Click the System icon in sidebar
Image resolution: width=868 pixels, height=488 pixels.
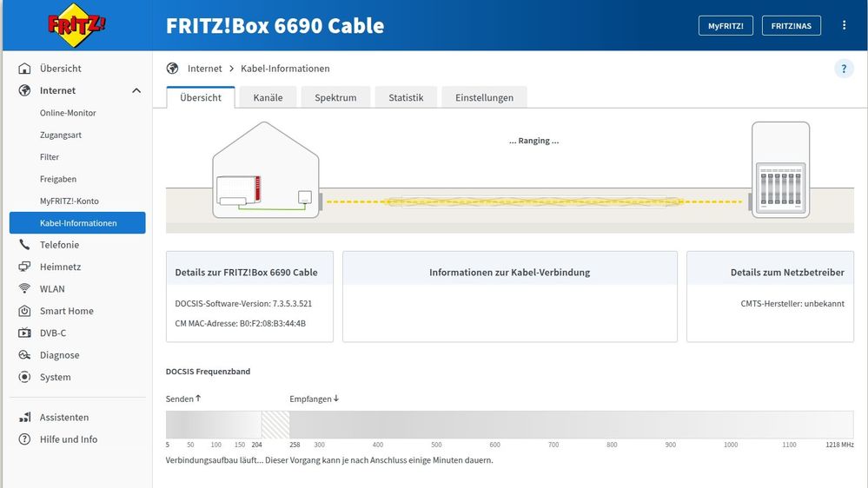click(x=24, y=377)
